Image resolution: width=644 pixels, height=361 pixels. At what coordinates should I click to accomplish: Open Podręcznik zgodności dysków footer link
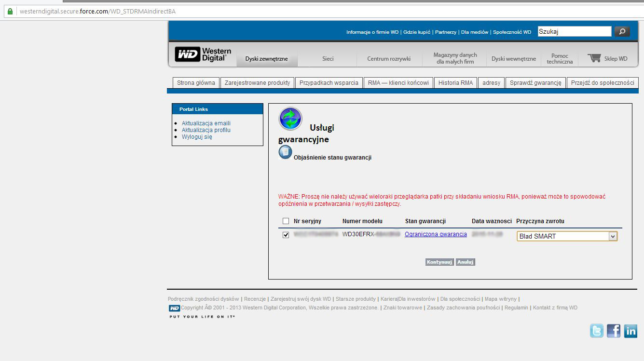click(203, 299)
